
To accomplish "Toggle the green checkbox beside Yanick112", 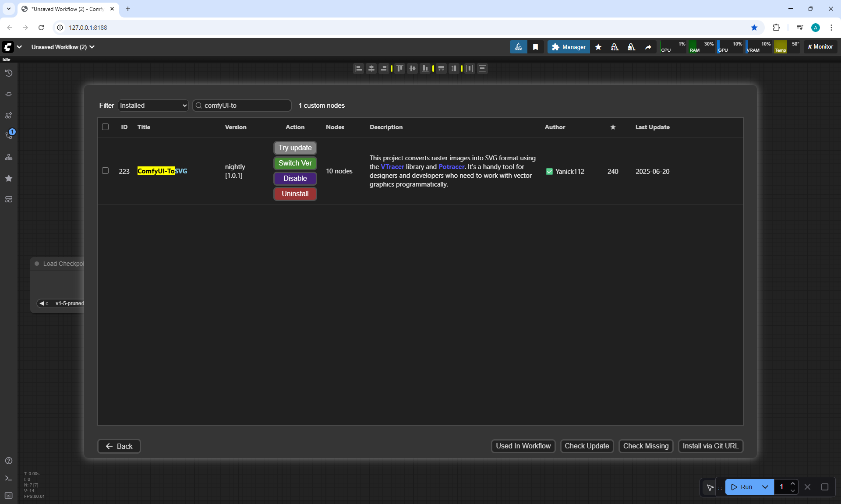I will pyautogui.click(x=549, y=172).
